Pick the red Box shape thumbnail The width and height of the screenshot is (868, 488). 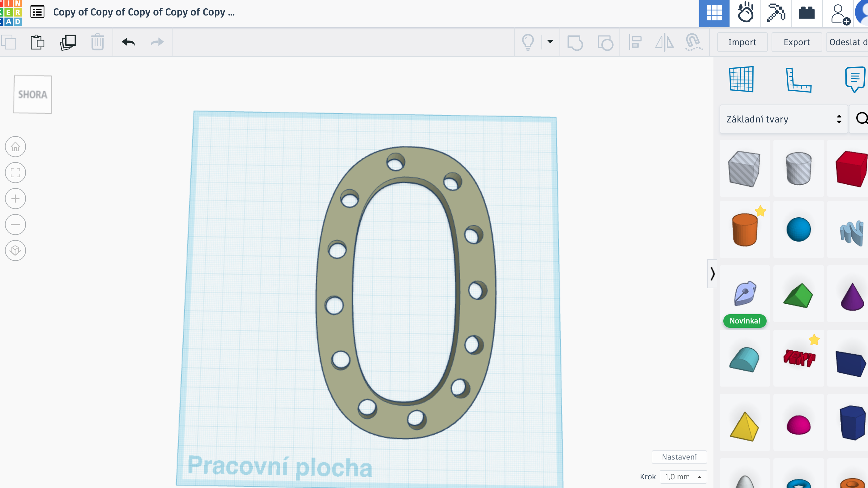point(851,169)
